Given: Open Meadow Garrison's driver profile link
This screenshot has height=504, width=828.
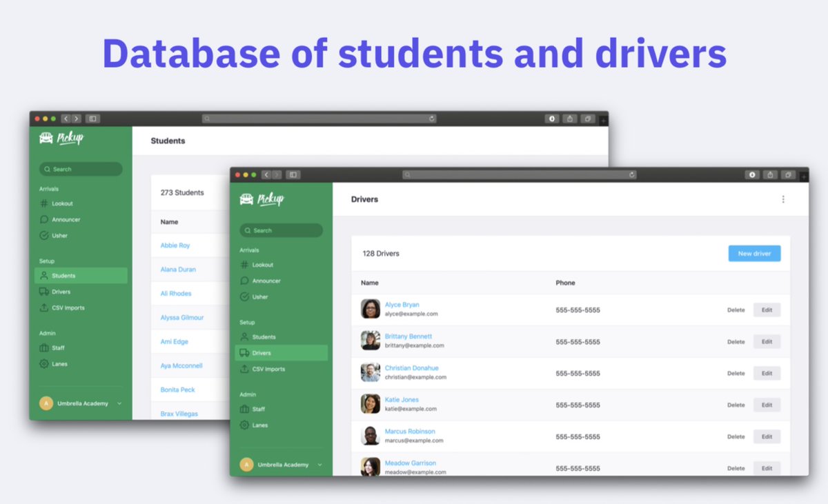Looking at the screenshot, I should pos(411,463).
